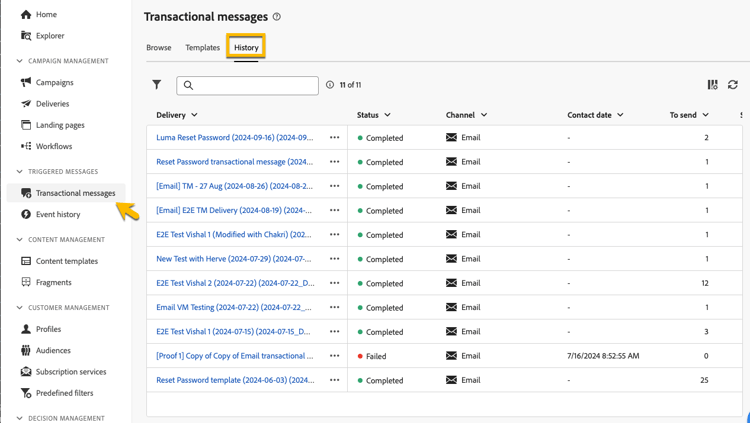750x423 pixels.
Task: Switch to the Templates tab
Action: point(202,47)
